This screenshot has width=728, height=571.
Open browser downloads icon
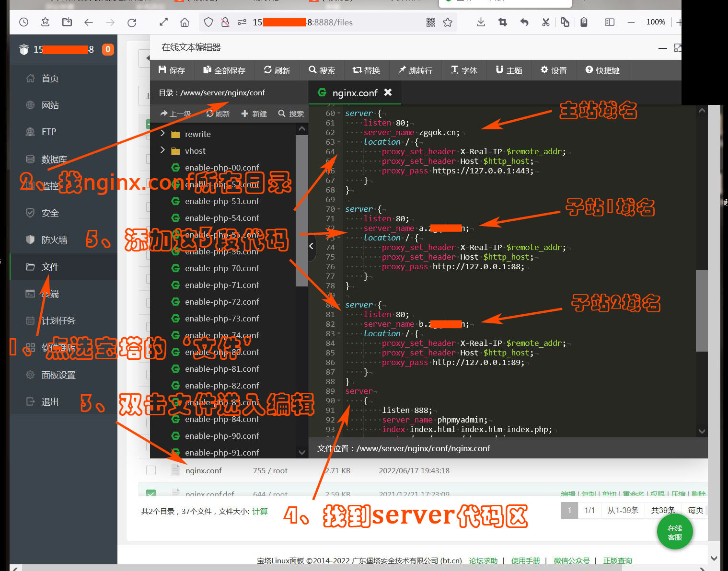(481, 22)
